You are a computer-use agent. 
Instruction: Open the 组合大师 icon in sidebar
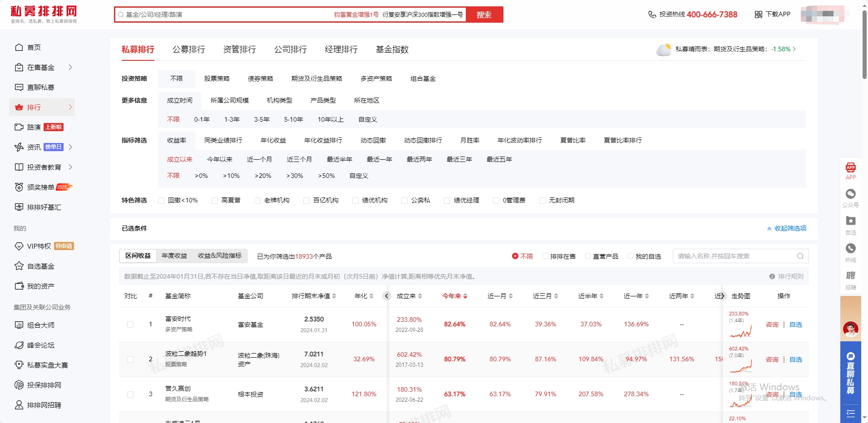(19, 325)
